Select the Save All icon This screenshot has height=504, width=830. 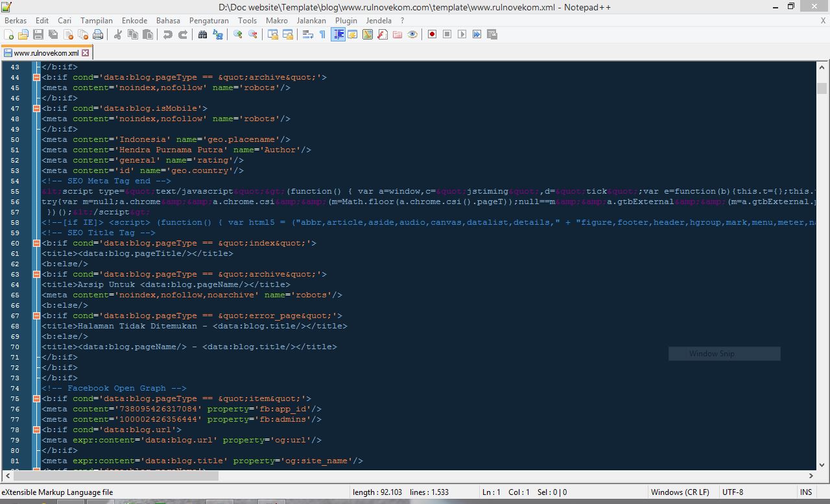[52, 34]
